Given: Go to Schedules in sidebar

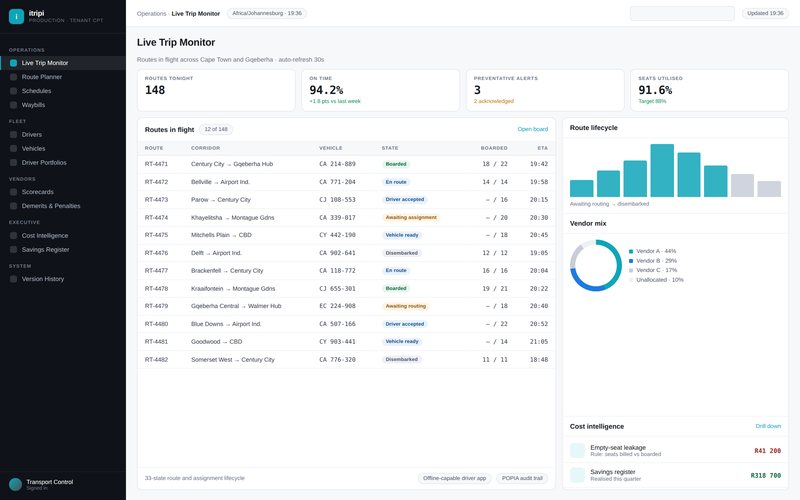Looking at the screenshot, I should [x=63, y=91].
